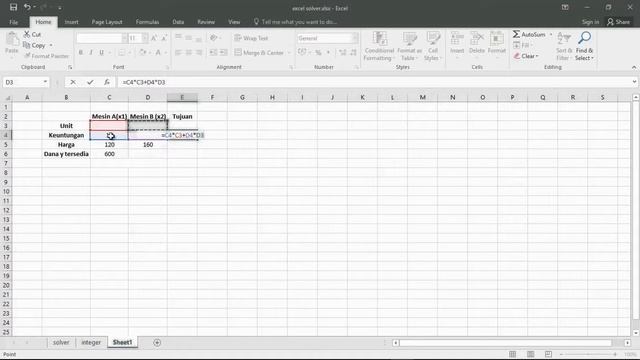Switch to the integer sheet tab

[91, 342]
